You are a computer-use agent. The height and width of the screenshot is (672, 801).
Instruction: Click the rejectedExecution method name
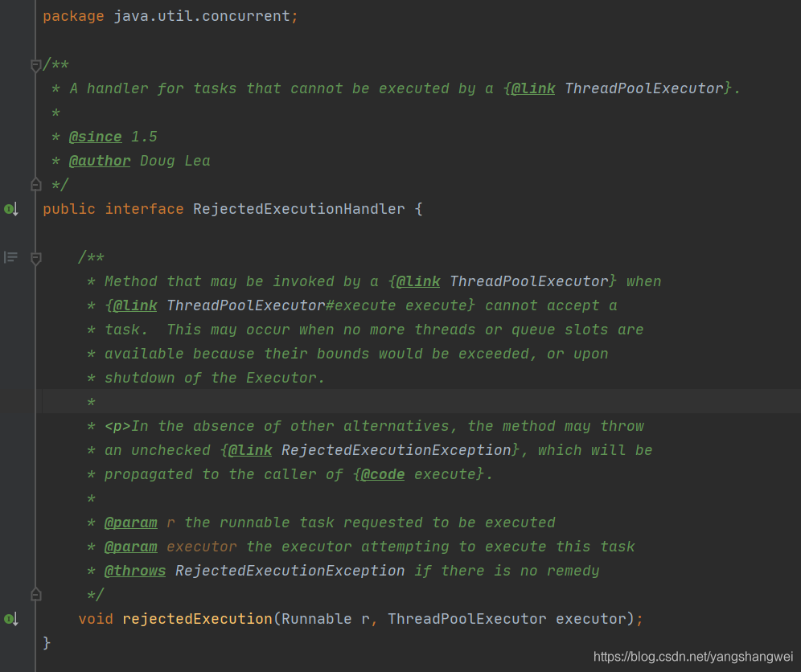[197, 619]
